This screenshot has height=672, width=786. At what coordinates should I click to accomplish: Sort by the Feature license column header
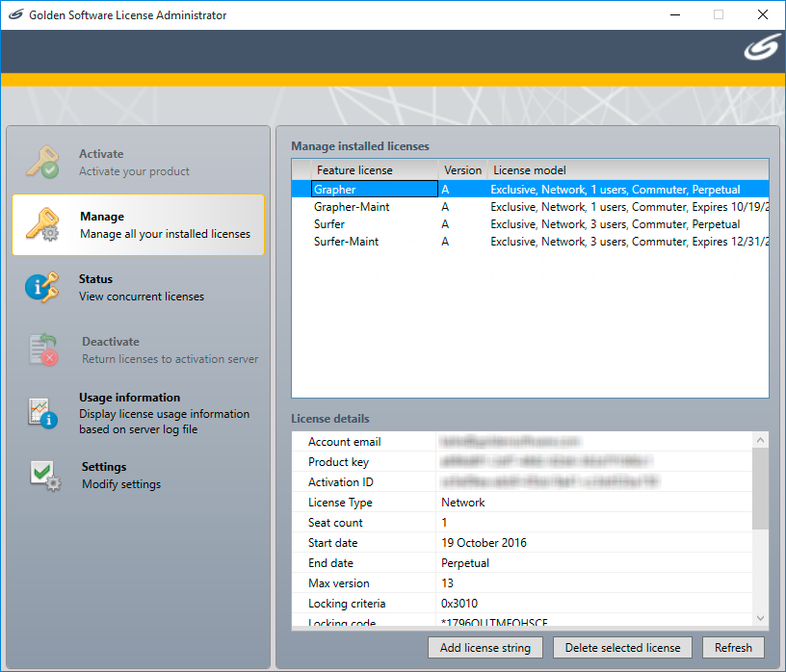pyautogui.click(x=375, y=169)
